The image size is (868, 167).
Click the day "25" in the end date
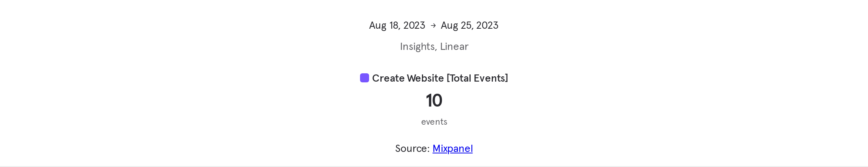click(x=467, y=25)
